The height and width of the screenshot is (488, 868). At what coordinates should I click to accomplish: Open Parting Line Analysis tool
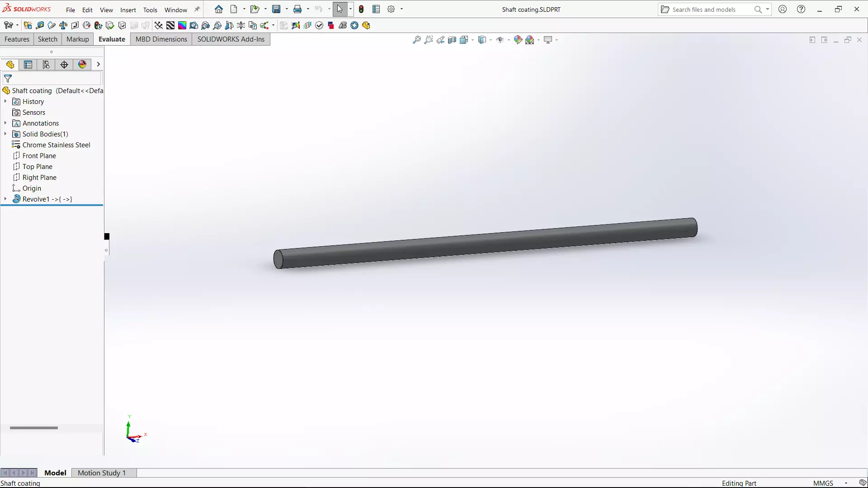coord(217,25)
